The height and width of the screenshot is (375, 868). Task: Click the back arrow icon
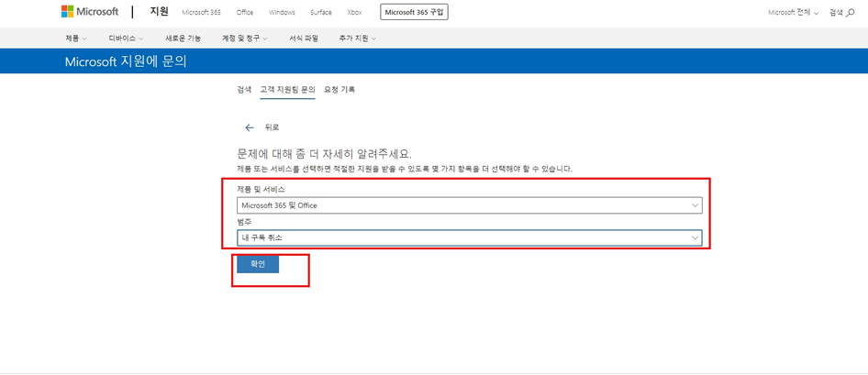pos(250,127)
